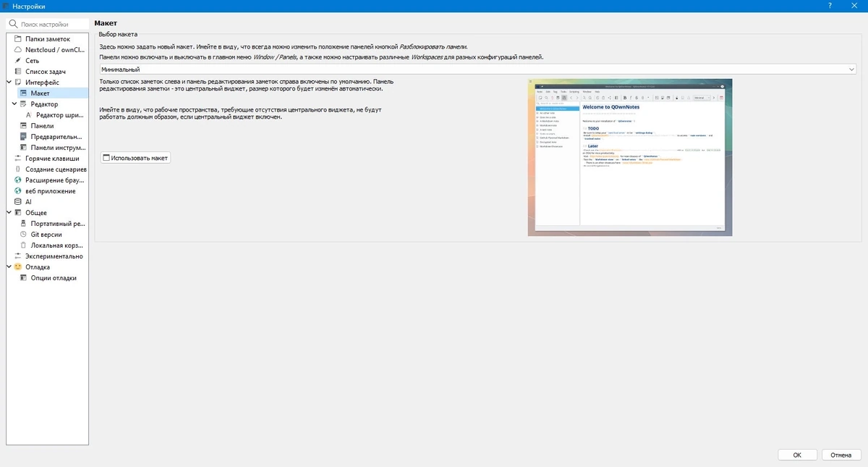Open Горячие клавиши shortcuts settings

click(51, 158)
